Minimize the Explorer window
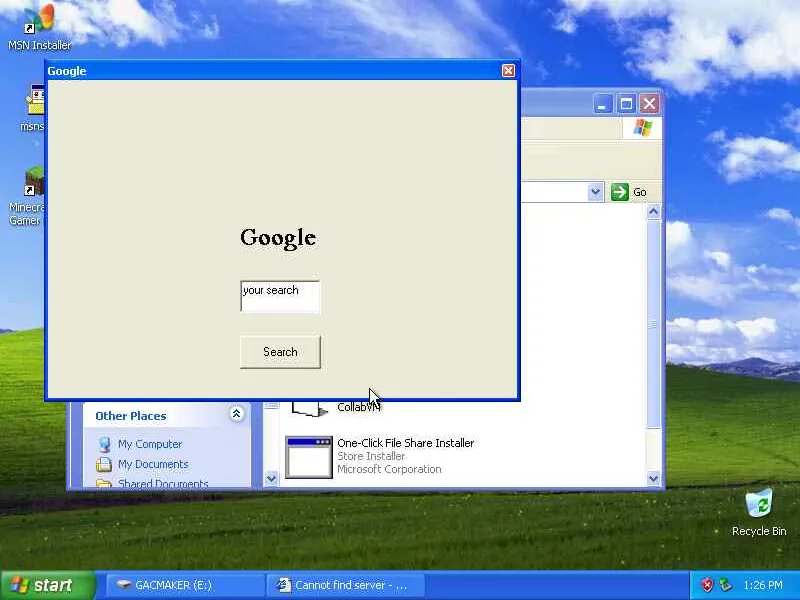Screen dimensions: 800x600 point(603,104)
